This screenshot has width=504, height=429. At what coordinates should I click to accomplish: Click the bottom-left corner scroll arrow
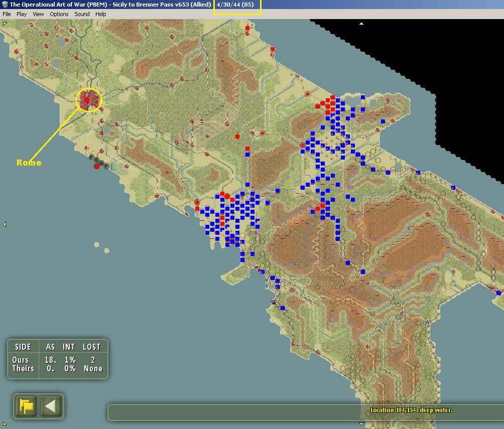pos(5,424)
